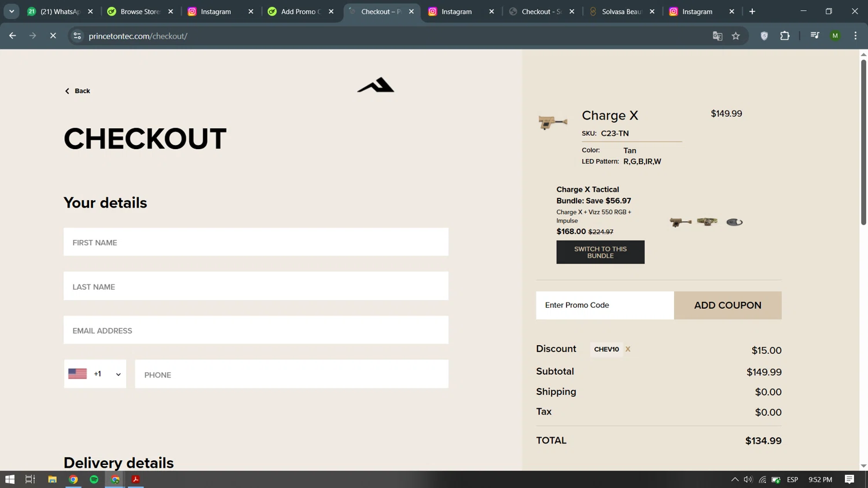Bookmark this page with star icon

[736, 36]
